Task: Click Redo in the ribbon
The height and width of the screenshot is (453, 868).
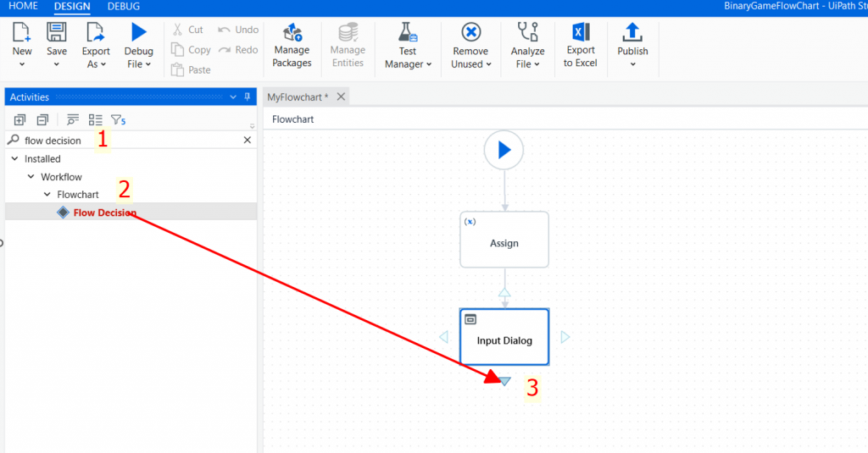Action: point(238,50)
